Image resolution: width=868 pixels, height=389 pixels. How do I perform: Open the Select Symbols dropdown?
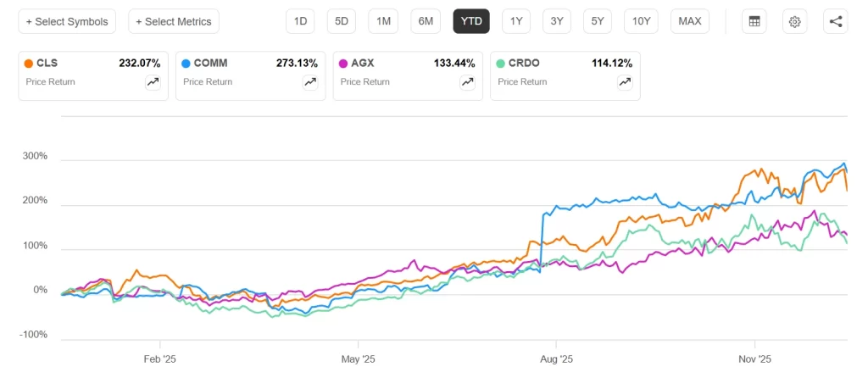[68, 21]
